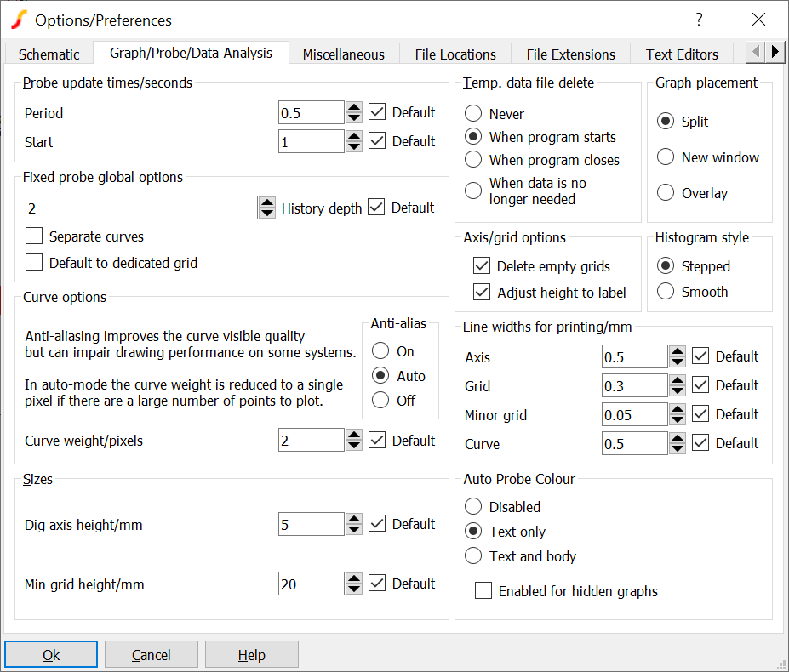Increase the Period value using up arrow

tap(354, 107)
